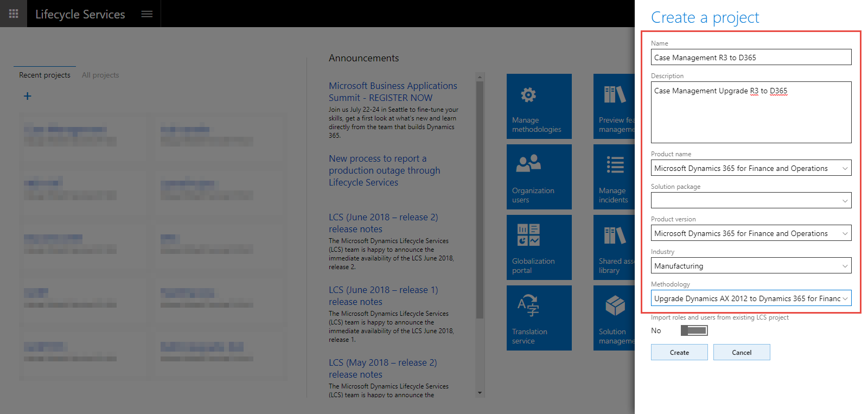
Task: Click the announcements scroll down arrow
Action: click(480, 393)
